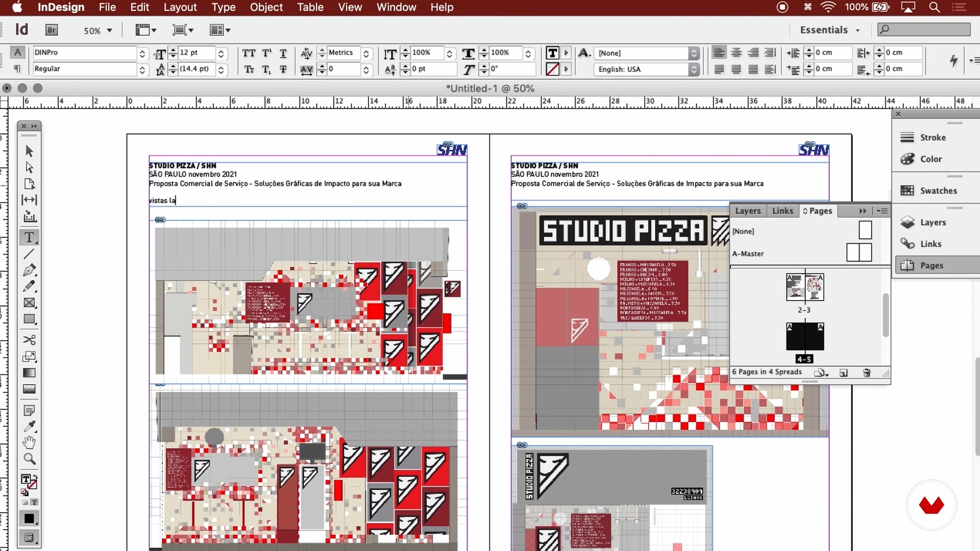This screenshot has height=551, width=980.
Task: Click the Apply Color black swatch
Action: pos(29,518)
